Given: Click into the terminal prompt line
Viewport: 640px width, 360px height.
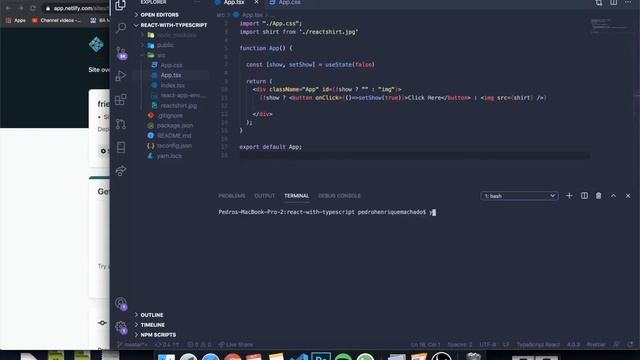Looking at the screenshot, I should pos(327,212).
